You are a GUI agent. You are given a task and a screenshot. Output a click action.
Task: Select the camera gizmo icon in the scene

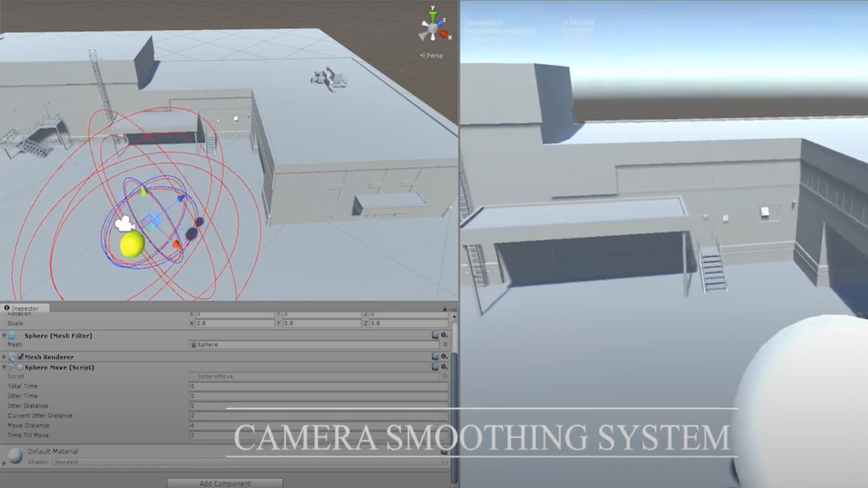[124, 224]
